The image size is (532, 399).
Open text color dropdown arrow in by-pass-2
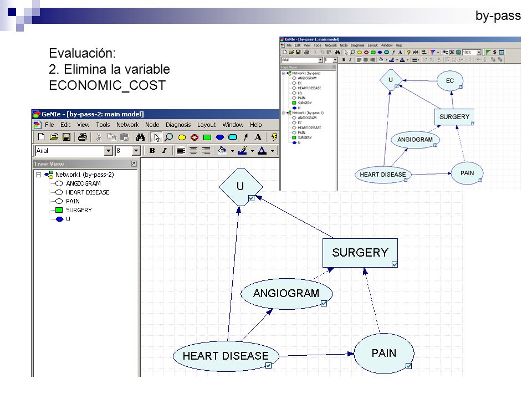(x=272, y=151)
